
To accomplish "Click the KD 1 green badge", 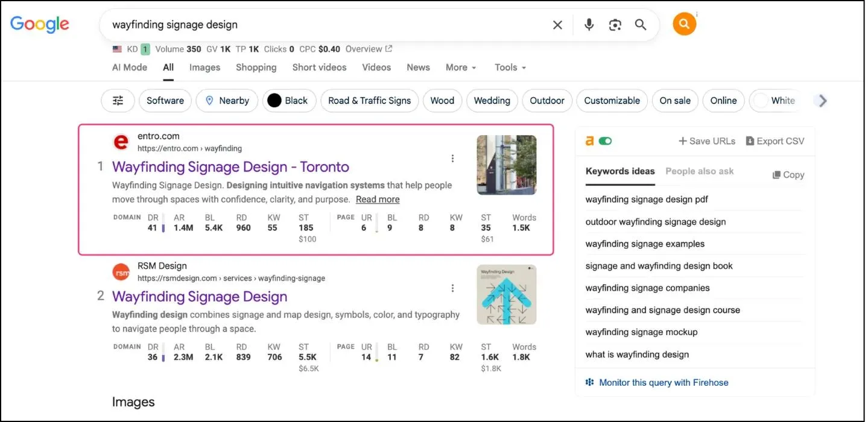I will click(x=145, y=49).
